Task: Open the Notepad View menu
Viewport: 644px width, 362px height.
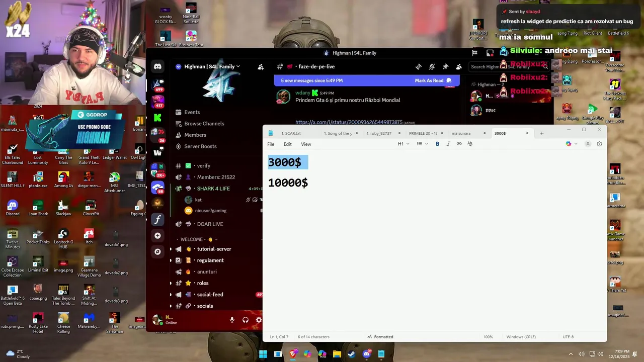Action: click(306, 144)
